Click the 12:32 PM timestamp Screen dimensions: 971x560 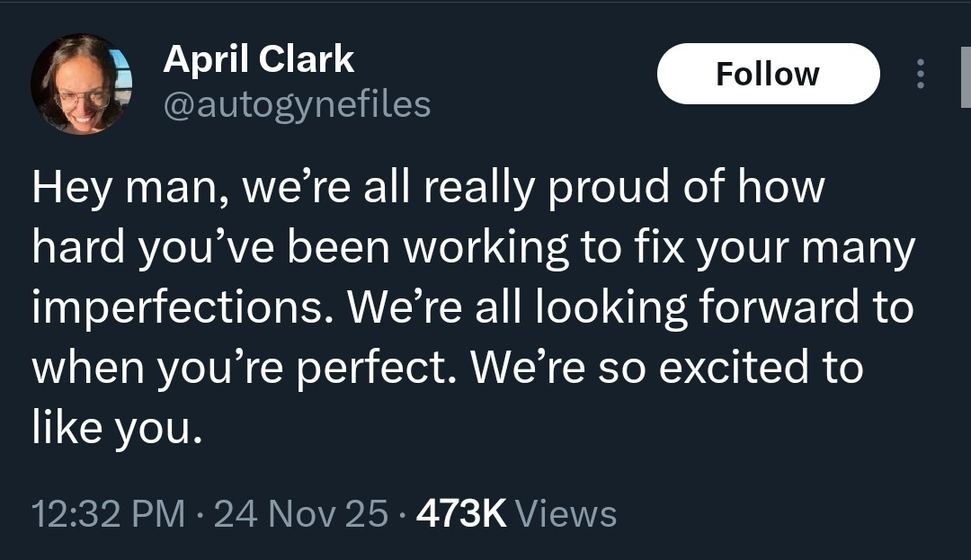click(x=106, y=514)
